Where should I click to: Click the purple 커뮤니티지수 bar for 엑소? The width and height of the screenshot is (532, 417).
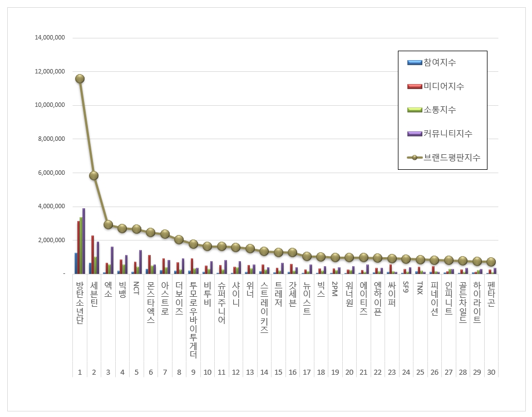pyautogui.click(x=112, y=260)
